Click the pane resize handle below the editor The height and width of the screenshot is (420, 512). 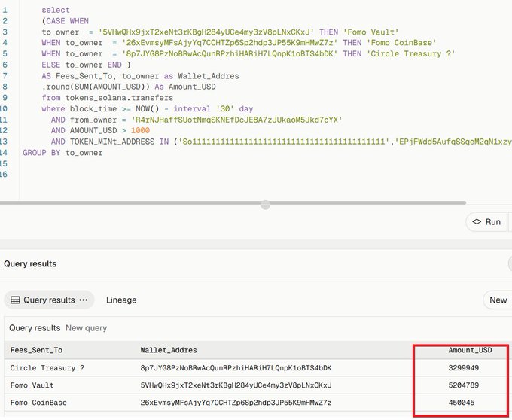pyautogui.click(x=266, y=205)
